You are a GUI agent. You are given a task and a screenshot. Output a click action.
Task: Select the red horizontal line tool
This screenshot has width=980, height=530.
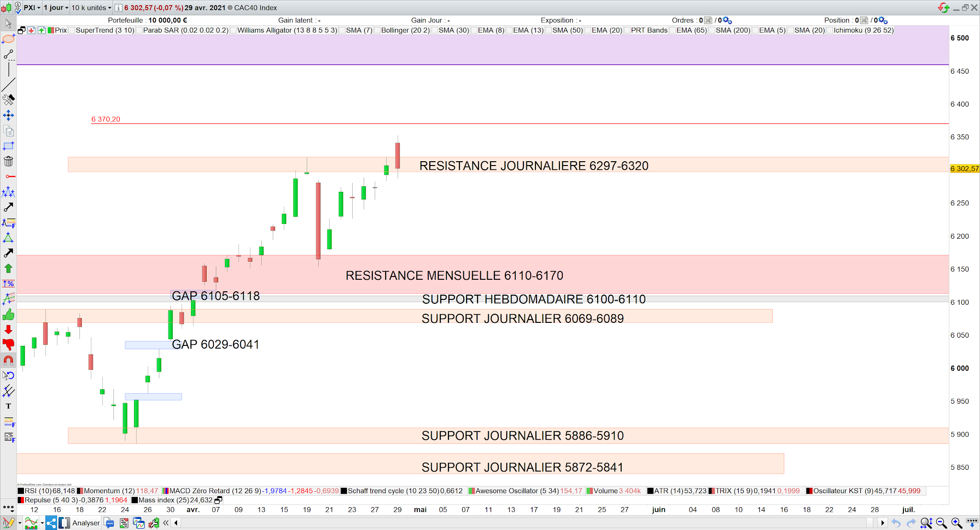tap(10, 177)
